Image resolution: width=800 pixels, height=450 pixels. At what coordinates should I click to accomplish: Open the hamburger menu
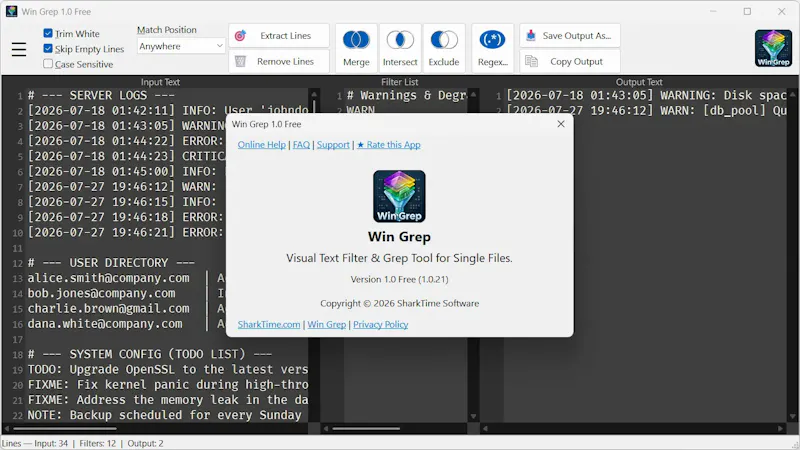pos(19,49)
